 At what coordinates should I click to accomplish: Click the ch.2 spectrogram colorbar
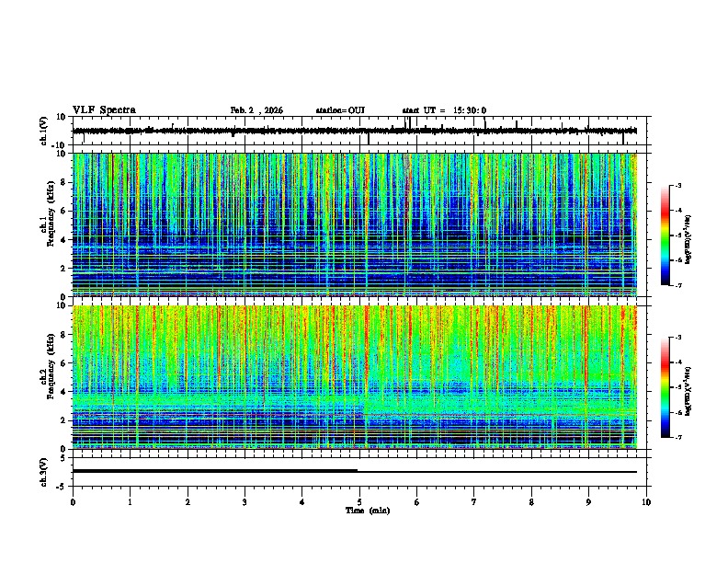coord(665,387)
